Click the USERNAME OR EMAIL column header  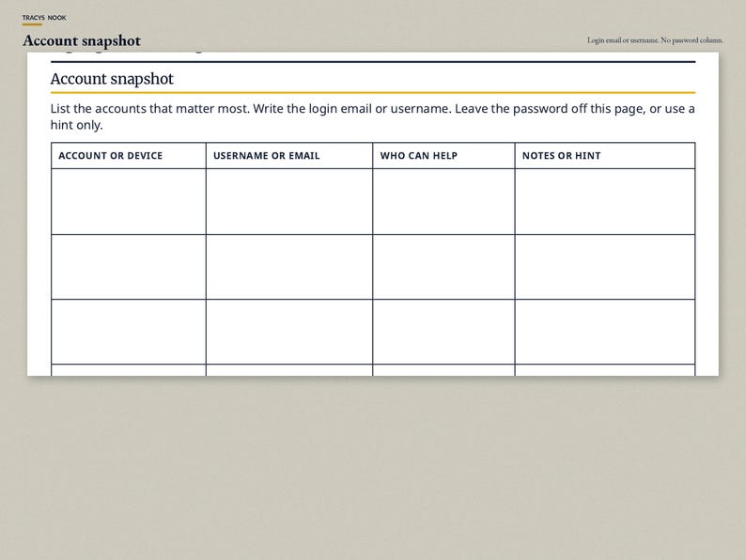click(x=289, y=156)
